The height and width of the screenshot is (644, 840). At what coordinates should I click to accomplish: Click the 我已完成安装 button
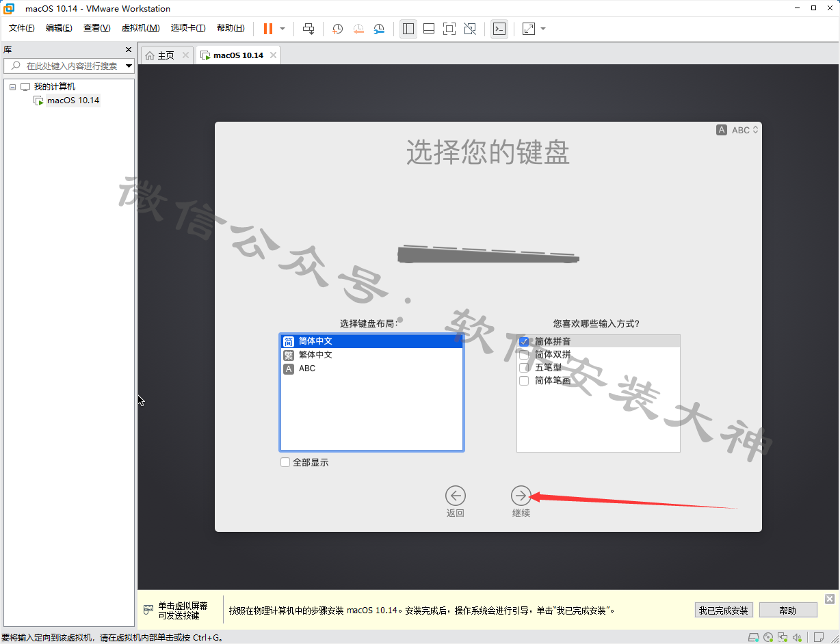coord(724,611)
